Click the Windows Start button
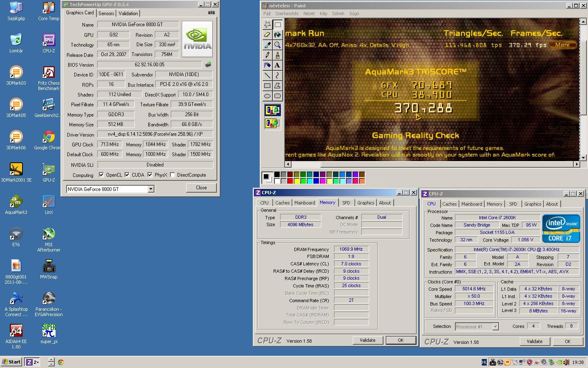This screenshot has height=368, width=588. [11, 362]
